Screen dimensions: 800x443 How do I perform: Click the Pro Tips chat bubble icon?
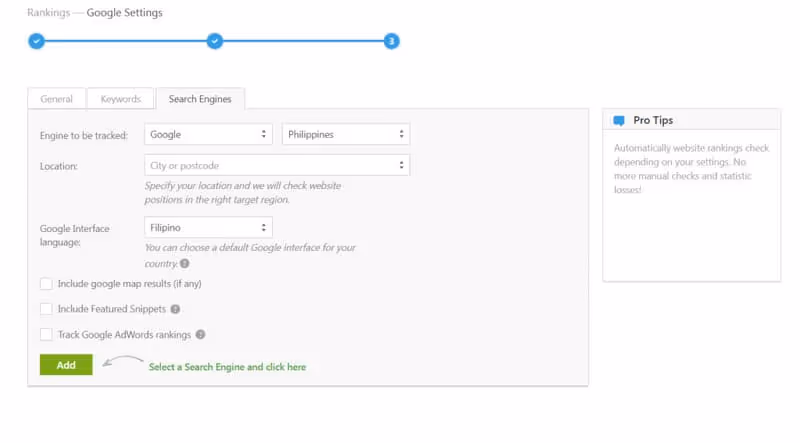619,121
